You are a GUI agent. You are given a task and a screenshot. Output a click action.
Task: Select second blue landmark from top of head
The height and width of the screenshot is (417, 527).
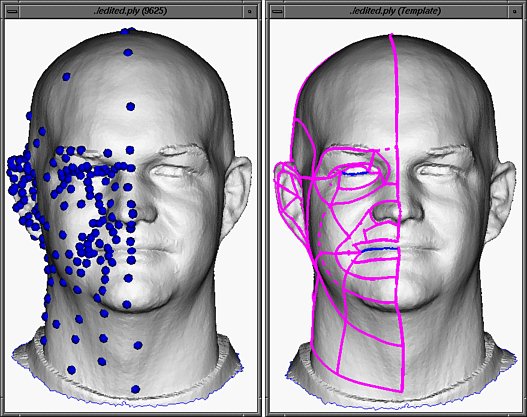128,52
